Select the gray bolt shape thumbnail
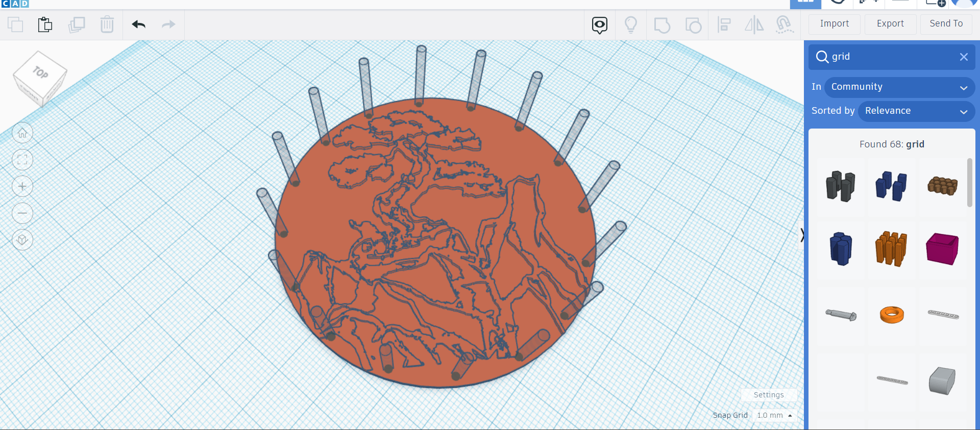 pyautogui.click(x=841, y=315)
